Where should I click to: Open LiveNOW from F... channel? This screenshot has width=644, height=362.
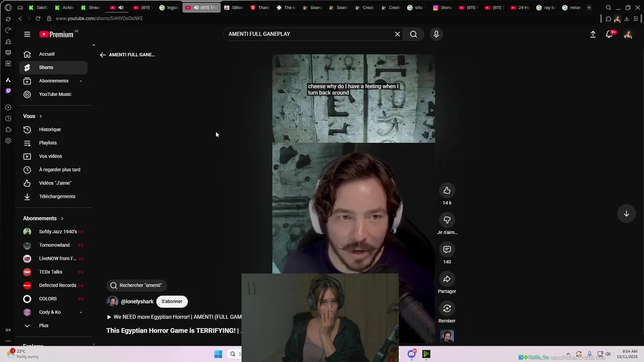pyautogui.click(x=53, y=258)
